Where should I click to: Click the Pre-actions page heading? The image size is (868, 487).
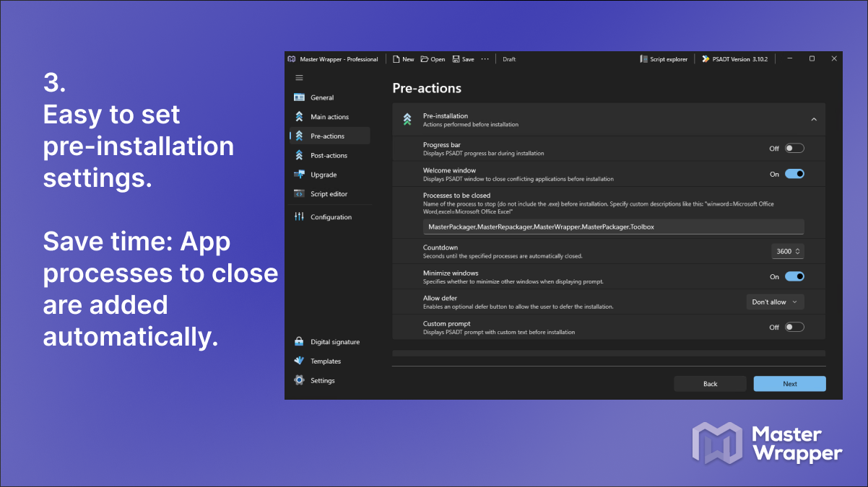pyautogui.click(x=427, y=88)
